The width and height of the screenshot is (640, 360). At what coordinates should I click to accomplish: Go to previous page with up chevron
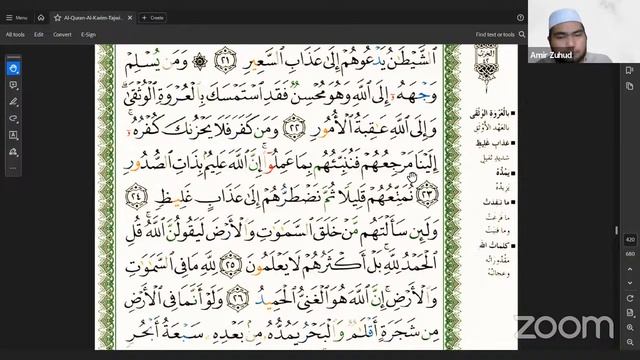[x=630, y=269]
